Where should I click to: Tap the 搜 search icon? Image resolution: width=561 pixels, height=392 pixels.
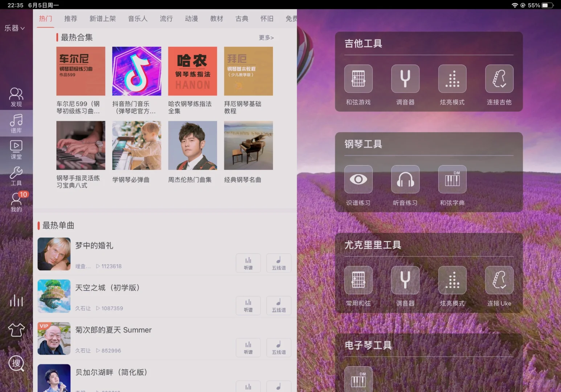tap(16, 363)
